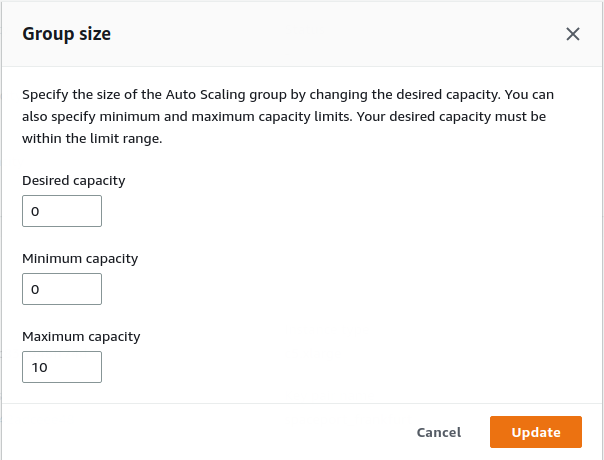Click the Maximum capacity label text
The width and height of the screenshot is (604, 460).
point(81,336)
